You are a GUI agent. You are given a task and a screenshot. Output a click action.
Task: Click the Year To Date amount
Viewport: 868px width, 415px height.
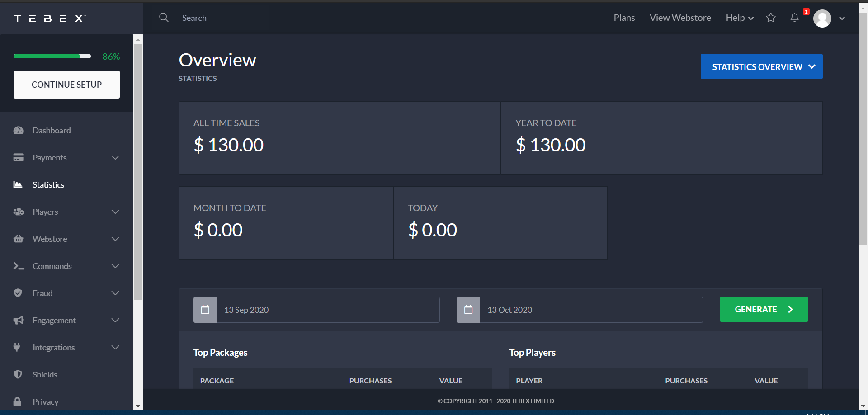point(551,145)
